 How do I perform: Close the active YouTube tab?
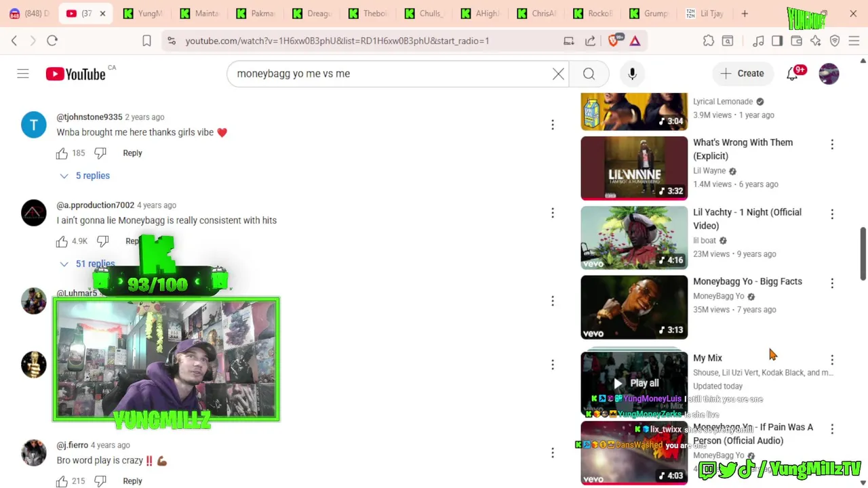[x=102, y=14]
